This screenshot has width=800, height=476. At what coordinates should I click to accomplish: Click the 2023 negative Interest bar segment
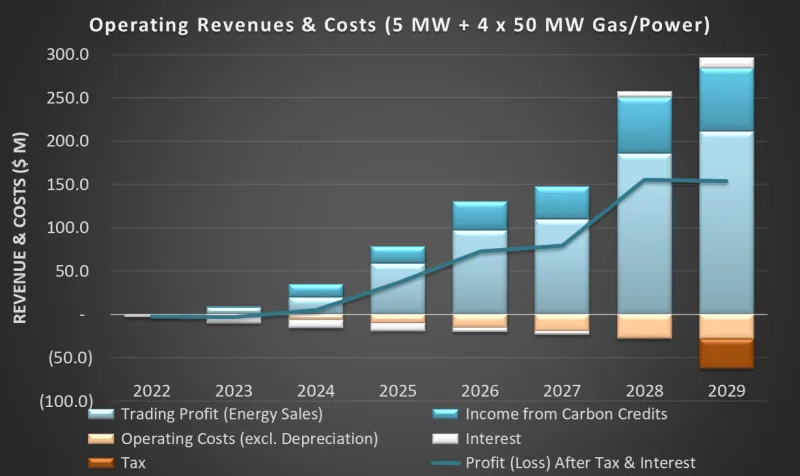234,320
